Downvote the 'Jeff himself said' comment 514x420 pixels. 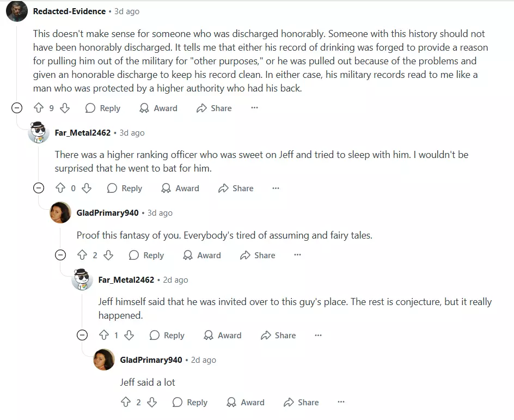point(129,335)
